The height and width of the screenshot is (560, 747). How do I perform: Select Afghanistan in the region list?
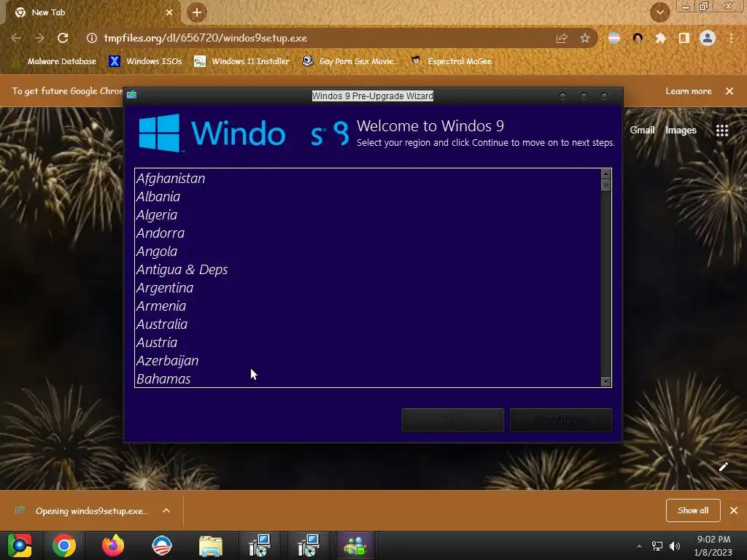click(368, 179)
